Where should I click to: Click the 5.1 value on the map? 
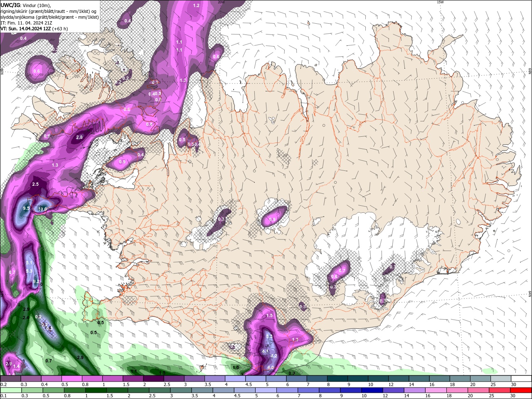29,263
